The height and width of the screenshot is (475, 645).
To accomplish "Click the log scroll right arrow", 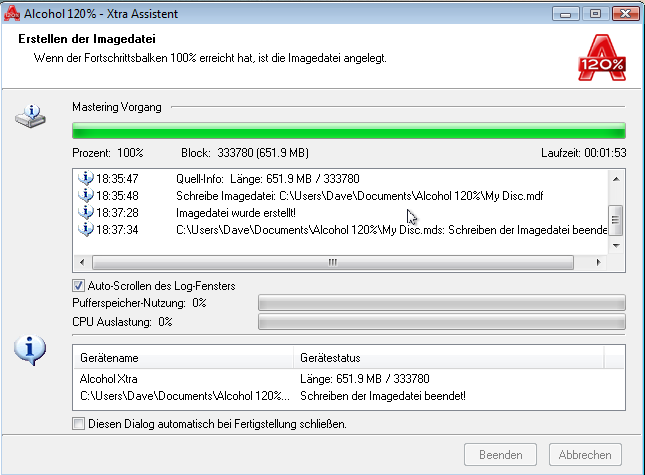I will click(599, 262).
